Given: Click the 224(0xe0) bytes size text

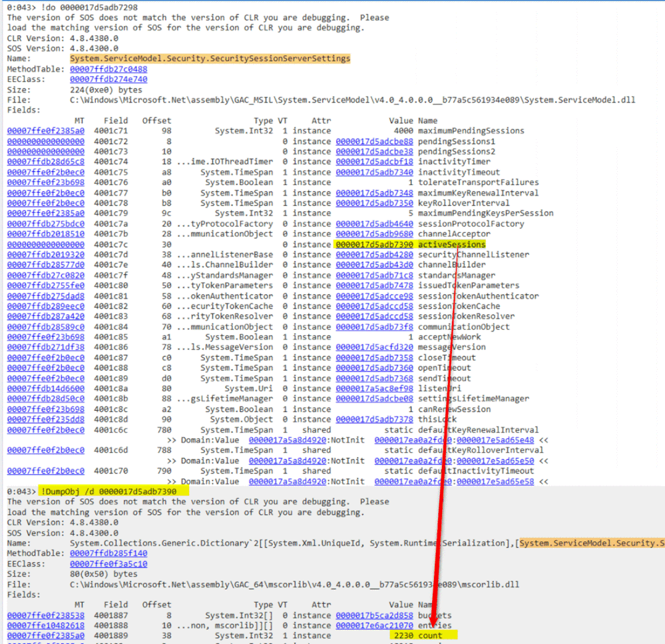Looking at the screenshot, I should point(106,90).
